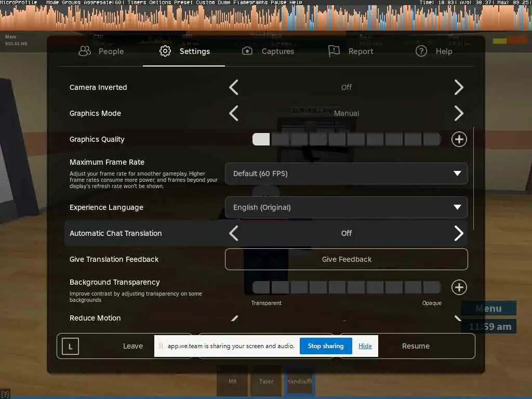The height and width of the screenshot is (399, 532).
Task: Select the Handcuffs hotbar slot
Action: (300, 381)
